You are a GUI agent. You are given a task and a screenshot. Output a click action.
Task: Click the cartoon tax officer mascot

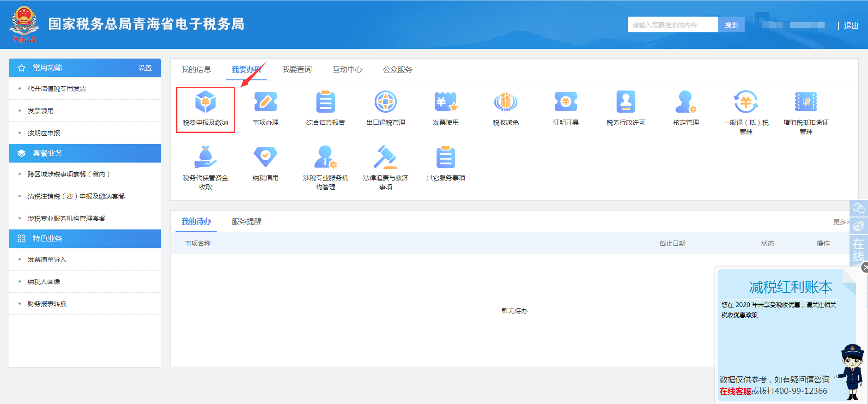(852, 372)
